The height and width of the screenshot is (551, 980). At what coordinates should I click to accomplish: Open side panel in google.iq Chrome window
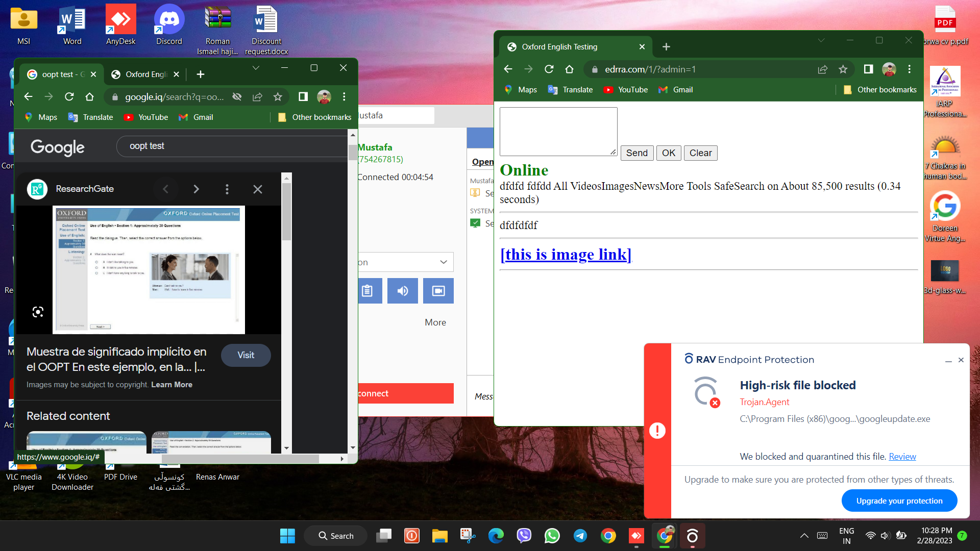303,97
